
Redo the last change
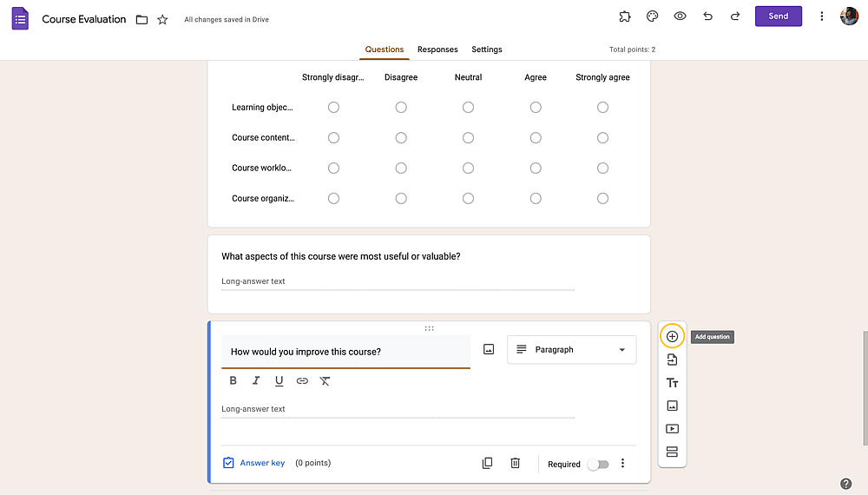point(735,16)
